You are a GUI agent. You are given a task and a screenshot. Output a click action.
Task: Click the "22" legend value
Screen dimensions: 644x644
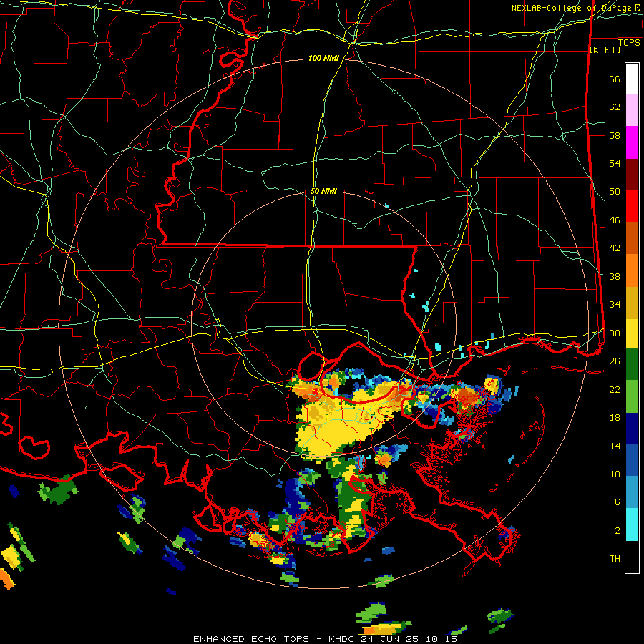pos(615,389)
